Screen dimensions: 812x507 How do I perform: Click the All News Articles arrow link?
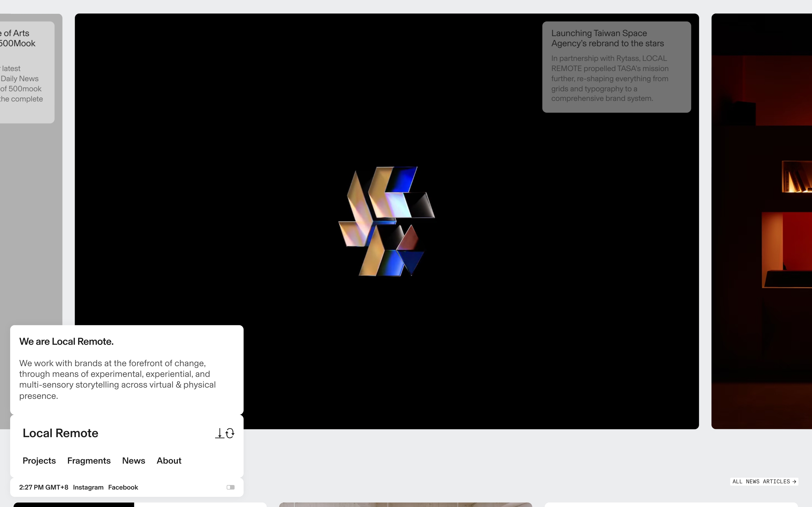tap(764, 482)
